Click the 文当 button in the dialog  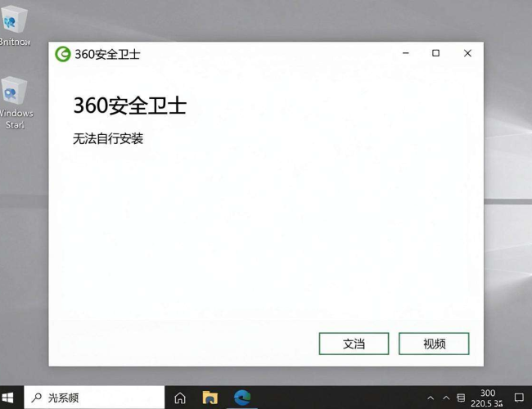coord(354,344)
